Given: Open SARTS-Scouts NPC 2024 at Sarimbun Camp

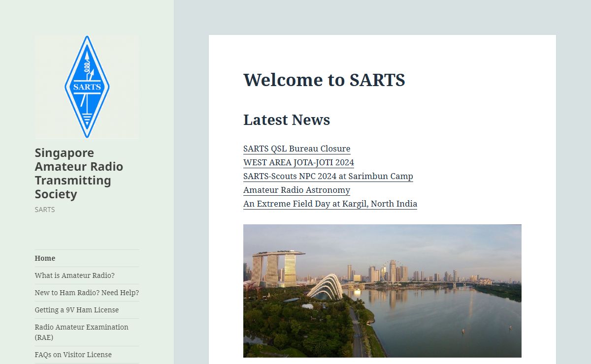Looking at the screenshot, I should pyautogui.click(x=328, y=176).
